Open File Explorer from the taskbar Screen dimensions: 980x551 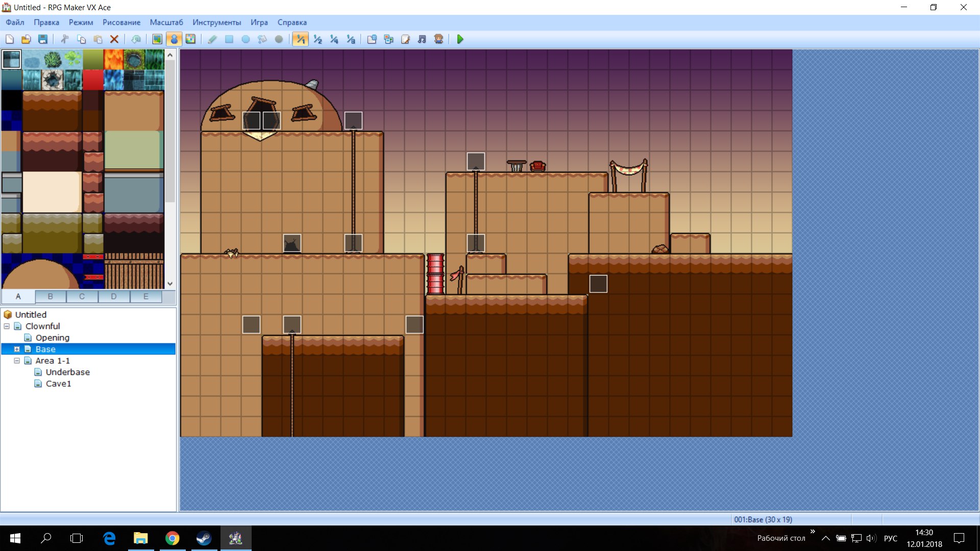pyautogui.click(x=141, y=538)
